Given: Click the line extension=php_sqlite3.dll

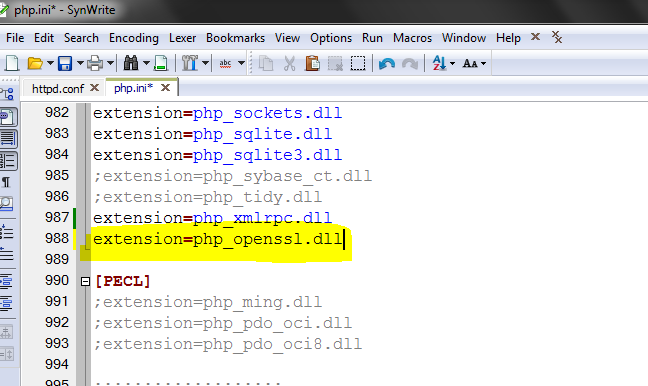Looking at the screenshot, I should pos(218,155).
